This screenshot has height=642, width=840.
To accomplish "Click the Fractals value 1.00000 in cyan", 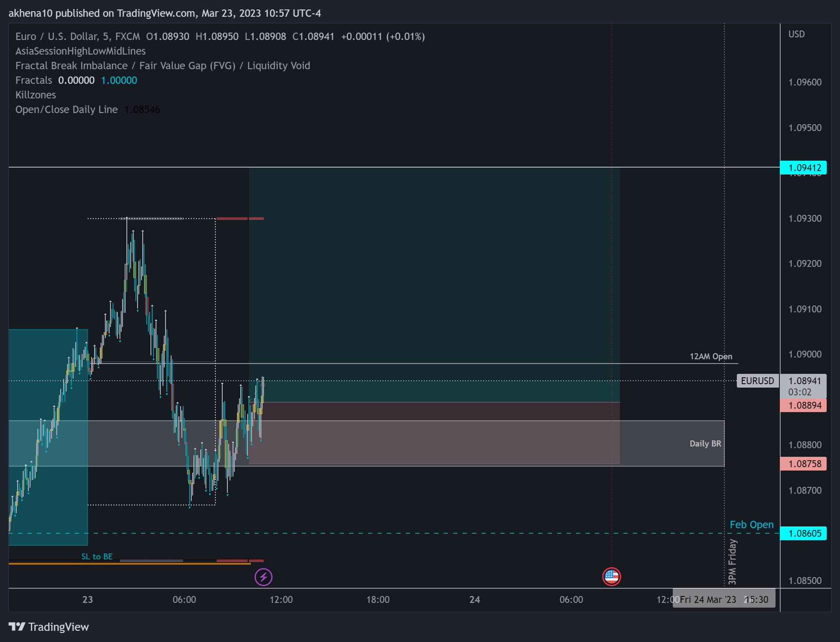I will 119,80.
